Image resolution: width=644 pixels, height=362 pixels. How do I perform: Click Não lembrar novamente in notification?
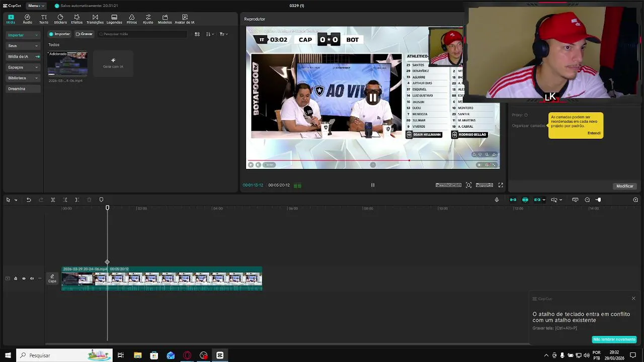pyautogui.click(x=614, y=339)
